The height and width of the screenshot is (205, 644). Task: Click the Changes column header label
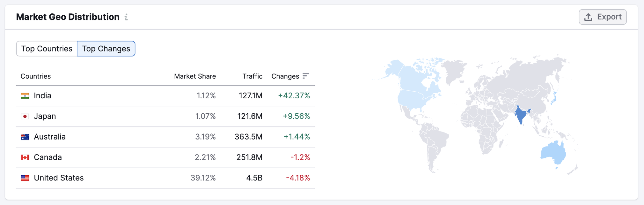[285, 76]
